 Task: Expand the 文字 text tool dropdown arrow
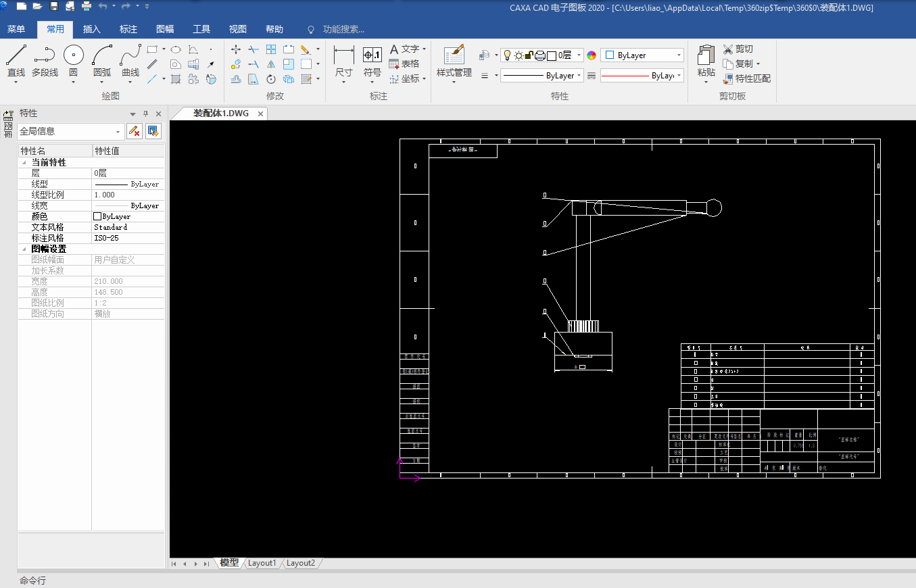point(424,49)
